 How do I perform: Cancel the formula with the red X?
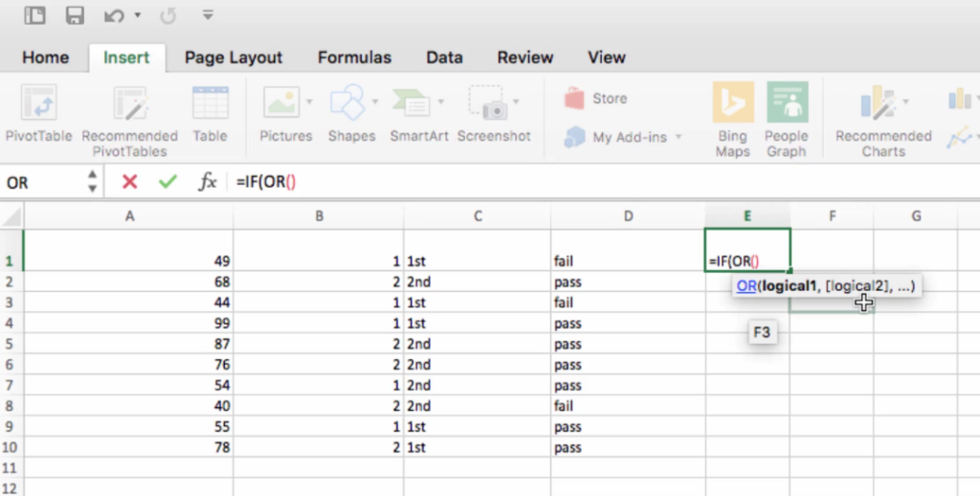(x=129, y=182)
